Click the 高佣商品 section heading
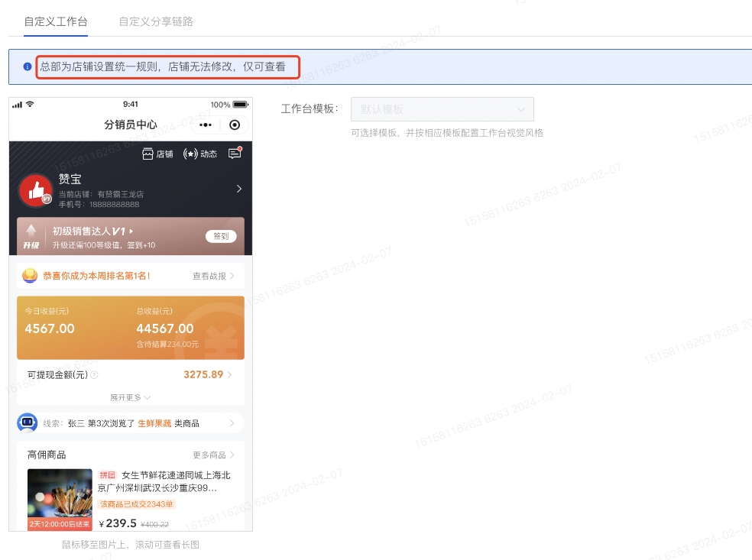 click(x=47, y=455)
